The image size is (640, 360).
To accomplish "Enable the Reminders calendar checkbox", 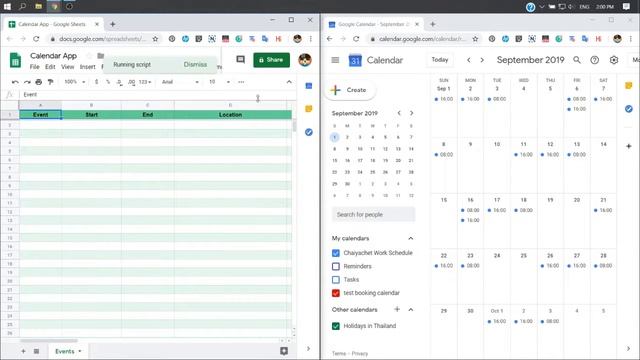I will click(x=336, y=266).
